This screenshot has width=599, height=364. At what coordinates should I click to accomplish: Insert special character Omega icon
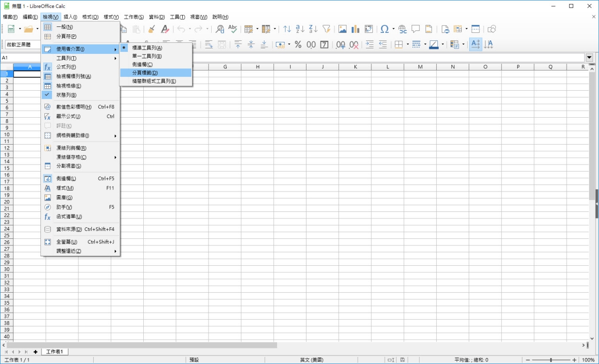tap(384, 29)
